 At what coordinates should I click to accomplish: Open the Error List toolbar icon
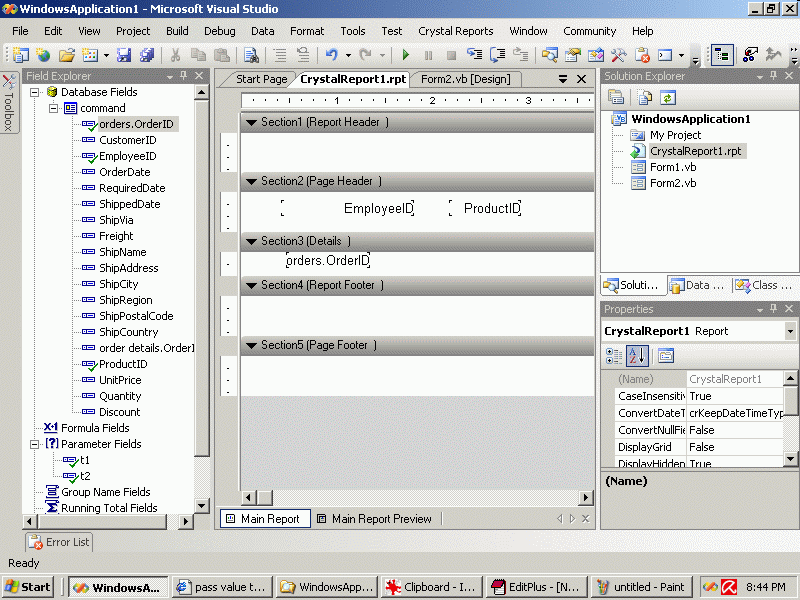click(642, 55)
